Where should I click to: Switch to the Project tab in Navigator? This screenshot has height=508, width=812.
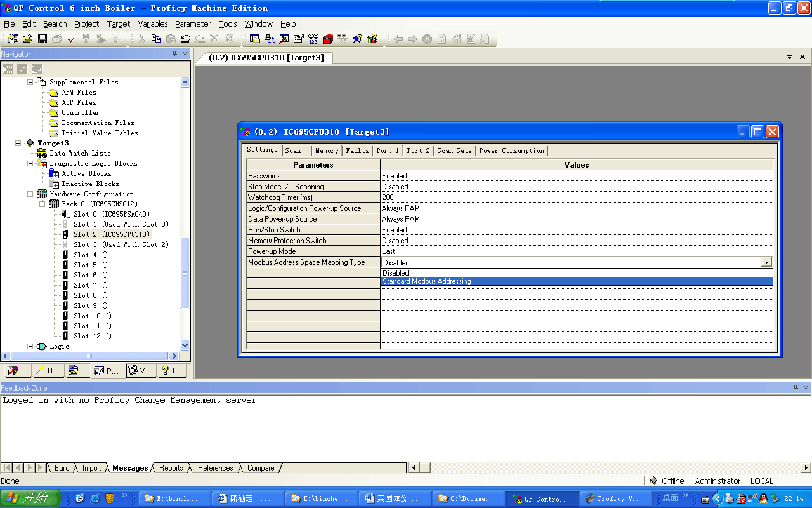pos(108,371)
